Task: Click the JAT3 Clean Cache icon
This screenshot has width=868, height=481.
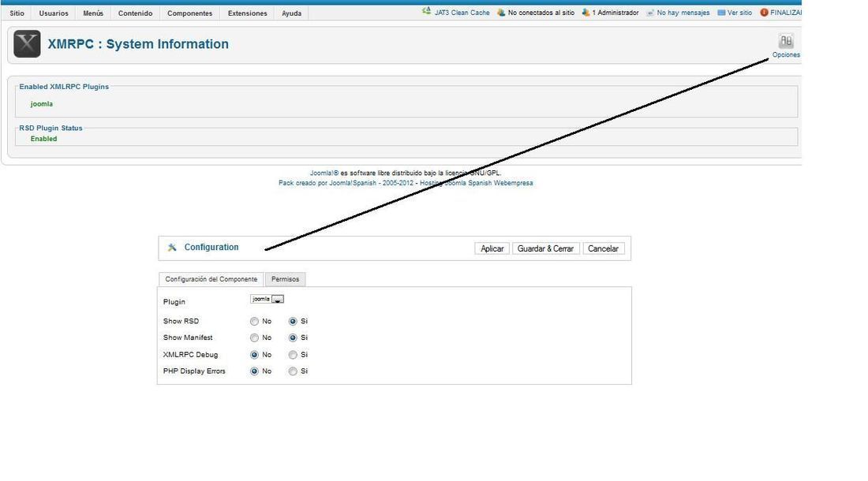Action: 426,11
